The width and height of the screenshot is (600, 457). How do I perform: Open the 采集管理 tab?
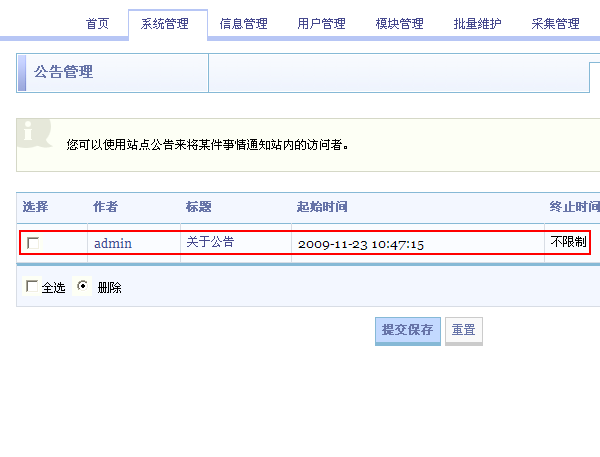(x=556, y=24)
